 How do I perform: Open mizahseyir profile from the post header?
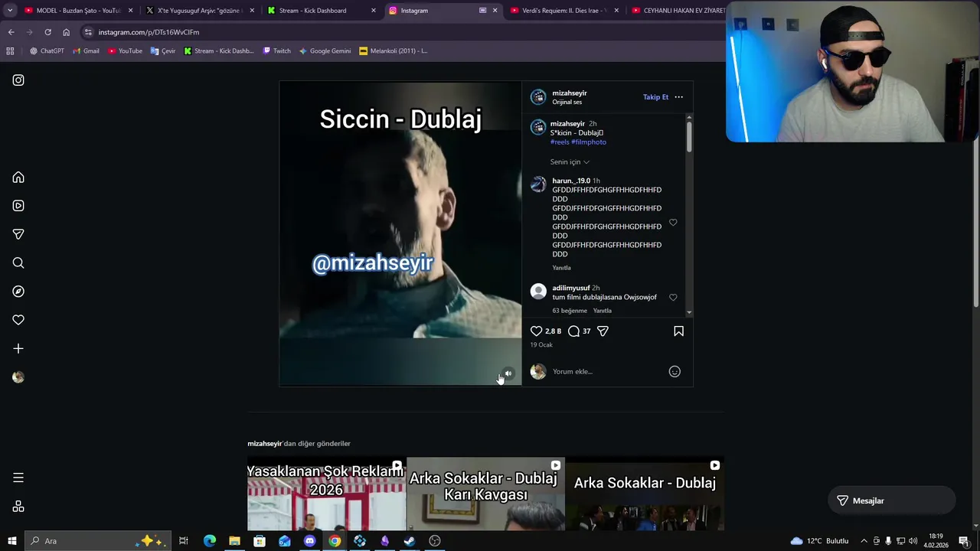(x=570, y=93)
